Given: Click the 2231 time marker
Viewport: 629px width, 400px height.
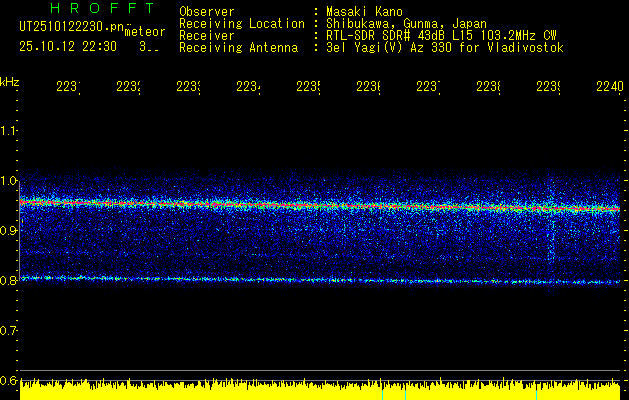Looking at the screenshot, I should [x=68, y=86].
